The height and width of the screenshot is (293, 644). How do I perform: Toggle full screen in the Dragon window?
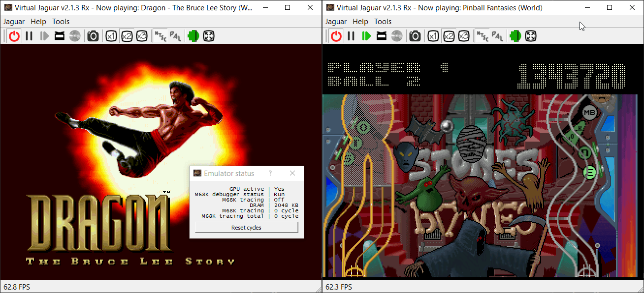pos(209,36)
